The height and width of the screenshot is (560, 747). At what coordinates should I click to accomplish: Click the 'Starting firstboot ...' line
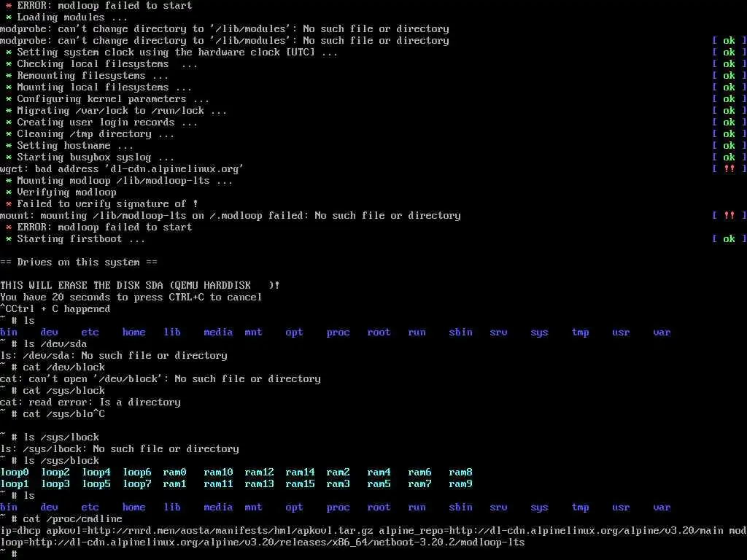coord(75,239)
